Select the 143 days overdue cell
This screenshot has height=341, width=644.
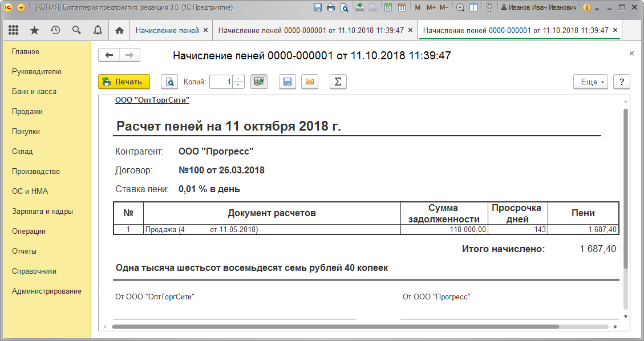[x=518, y=229]
